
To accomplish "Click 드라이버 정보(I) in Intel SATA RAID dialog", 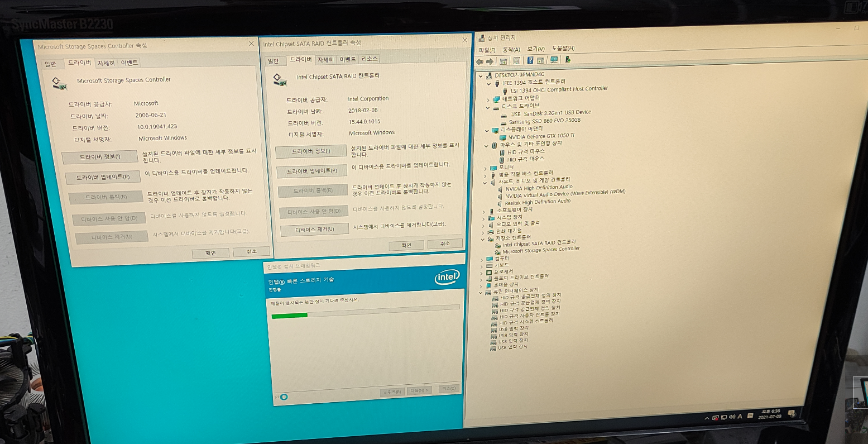I will 311,151.
